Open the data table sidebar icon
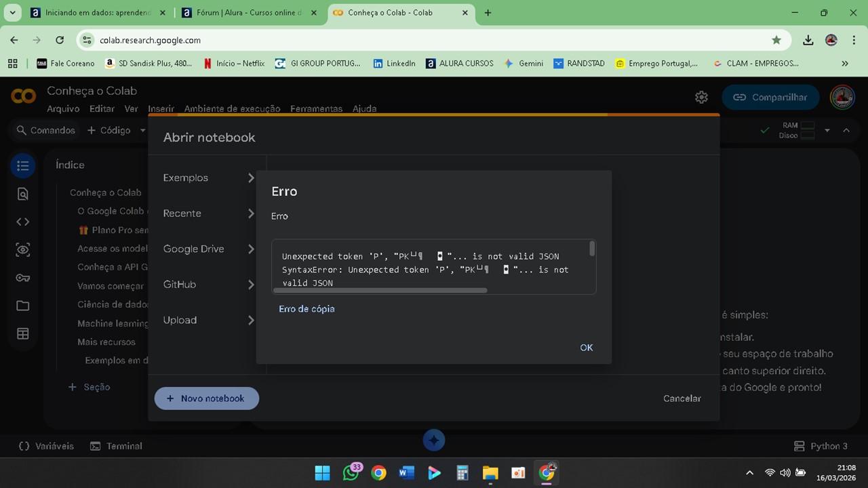 [22, 333]
